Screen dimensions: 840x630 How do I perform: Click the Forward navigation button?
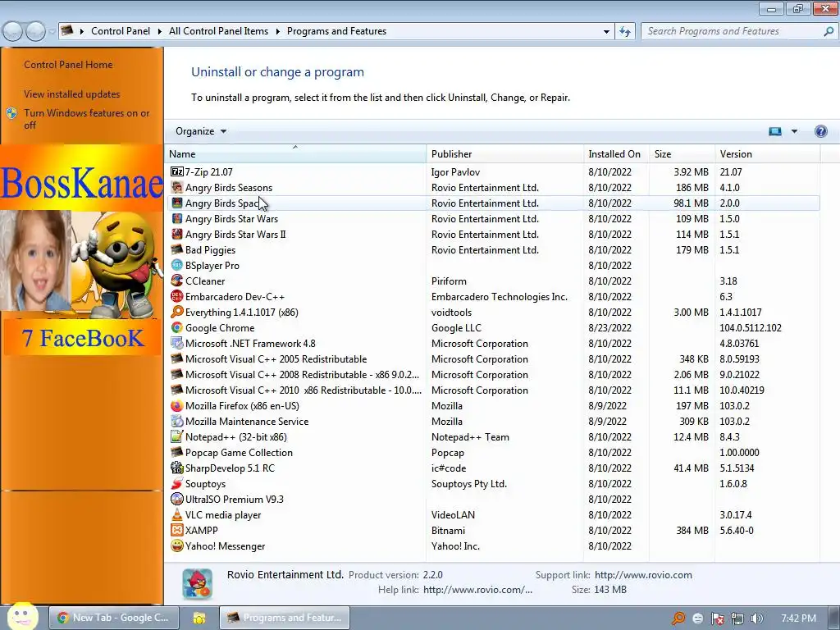click(35, 32)
